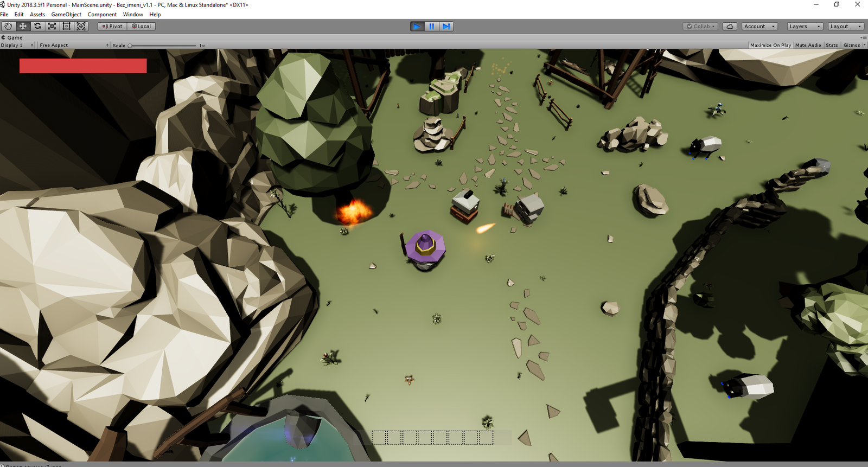The width and height of the screenshot is (868, 467).
Task: Open the GameObject menu
Action: click(66, 15)
